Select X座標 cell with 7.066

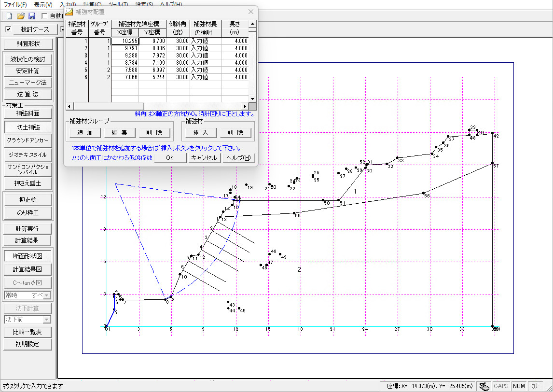click(125, 77)
